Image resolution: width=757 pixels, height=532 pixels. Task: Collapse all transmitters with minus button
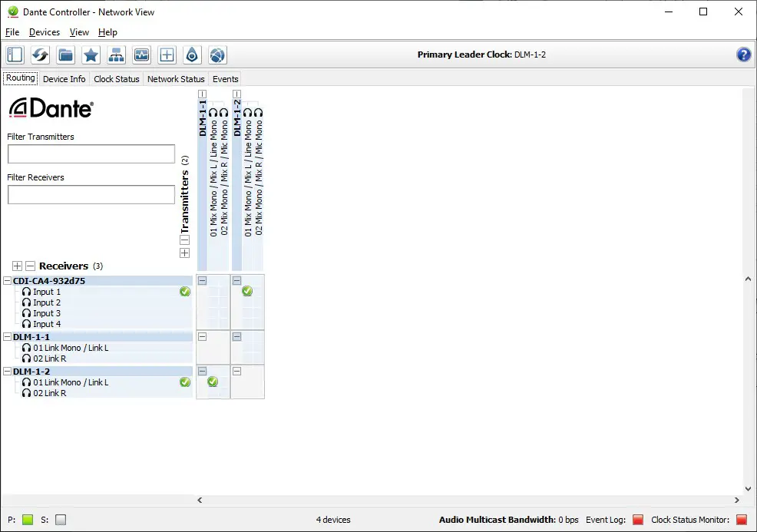tap(184, 240)
